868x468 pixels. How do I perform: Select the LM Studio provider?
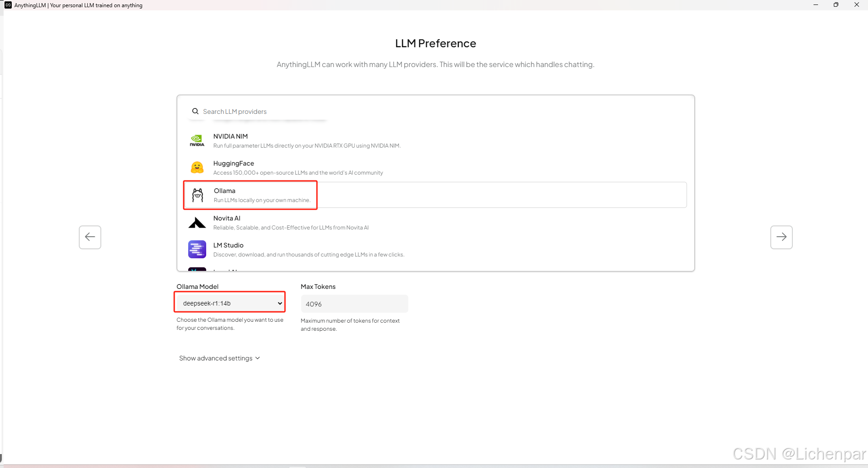436,250
